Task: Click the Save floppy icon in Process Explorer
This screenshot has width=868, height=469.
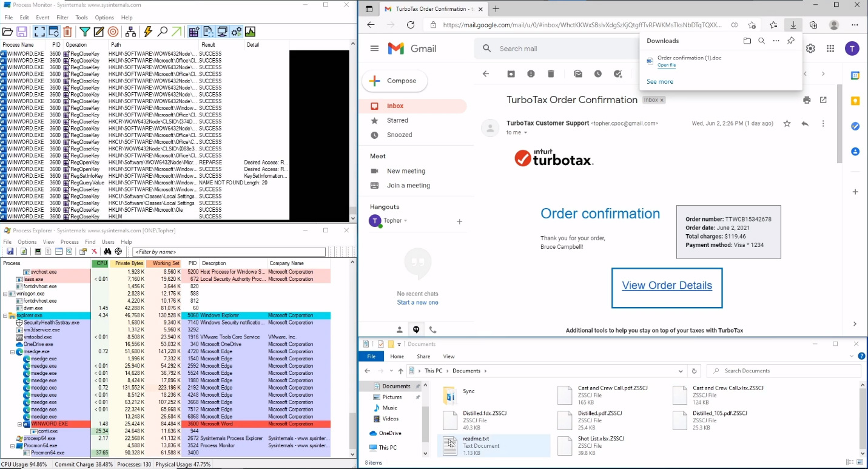Action: [x=10, y=251]
